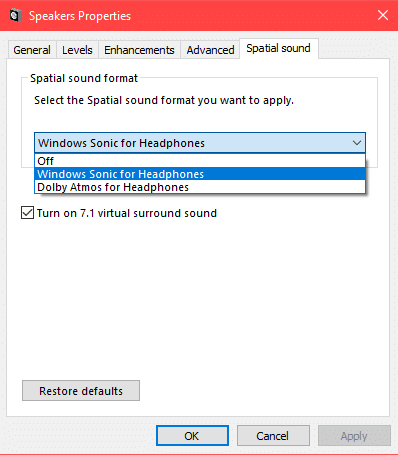This screenshot has height=455, width=398.
Task: Go to the Enhancements tab
Action: [139, 50]
